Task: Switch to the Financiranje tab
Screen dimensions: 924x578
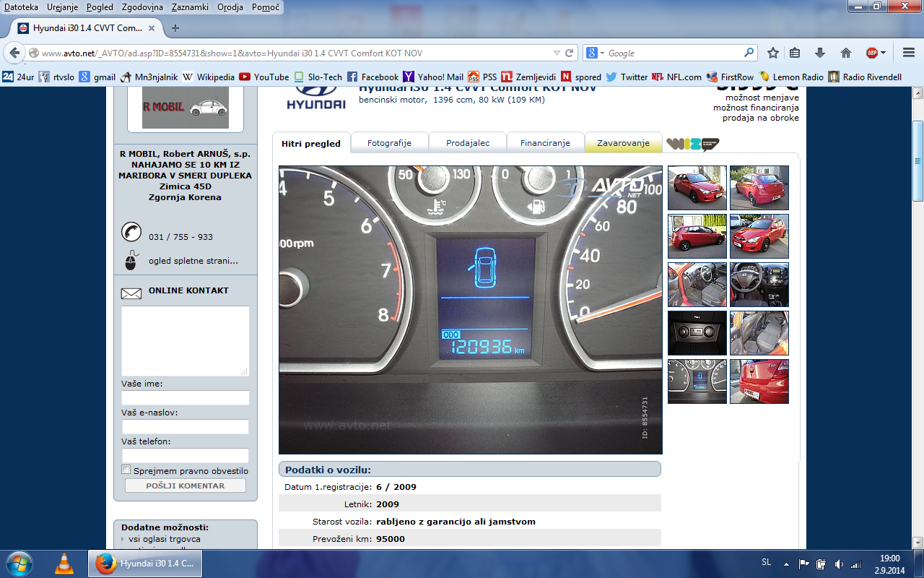Action: tap(545, 143)
